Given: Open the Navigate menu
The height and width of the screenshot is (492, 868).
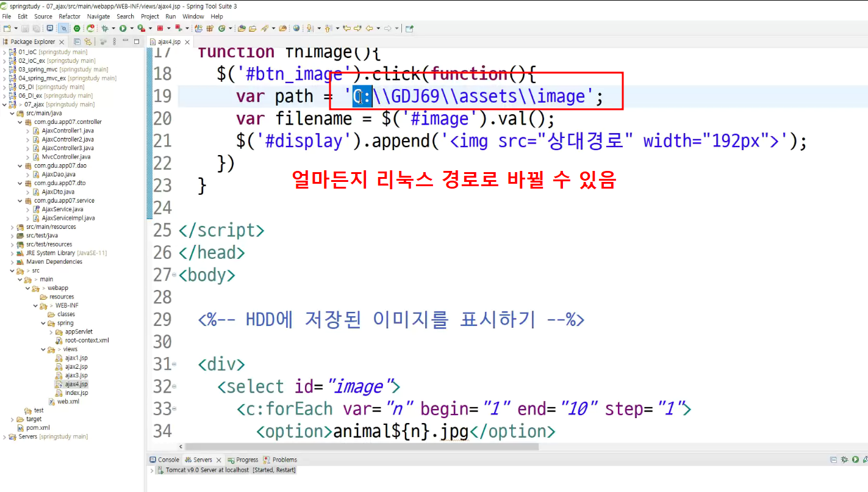Looking at the screenshot, I should point(99,16).
